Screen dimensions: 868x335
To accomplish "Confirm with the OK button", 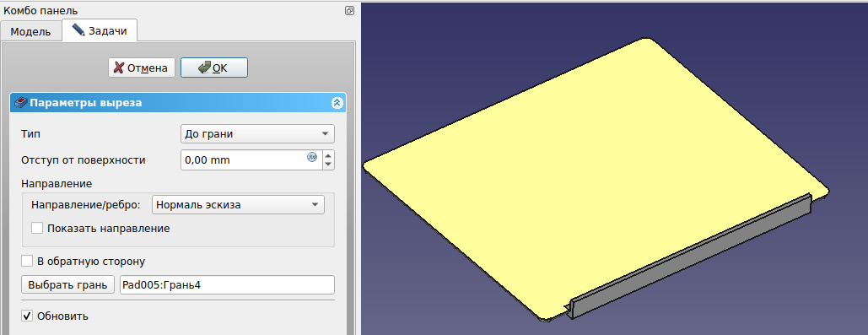I will [x=213, y=68].
